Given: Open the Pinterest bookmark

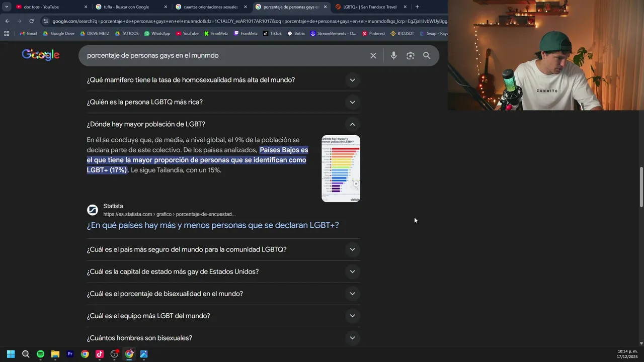Looking at the screenshot, I should (373, 34).
